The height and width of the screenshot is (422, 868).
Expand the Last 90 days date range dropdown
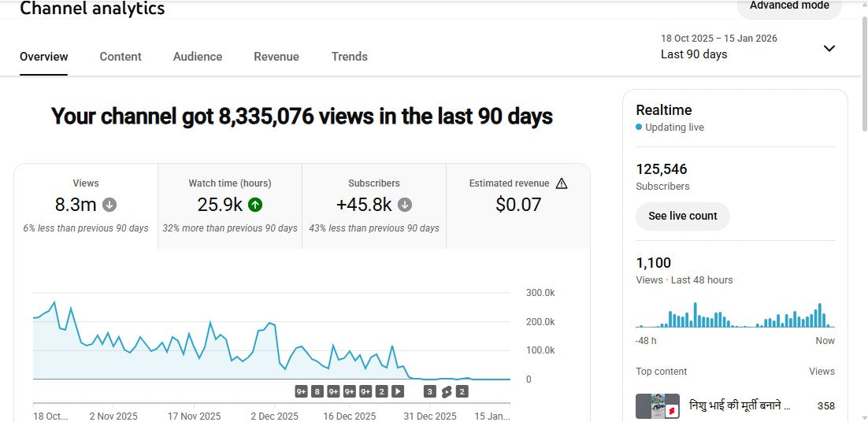coord(694,54)
